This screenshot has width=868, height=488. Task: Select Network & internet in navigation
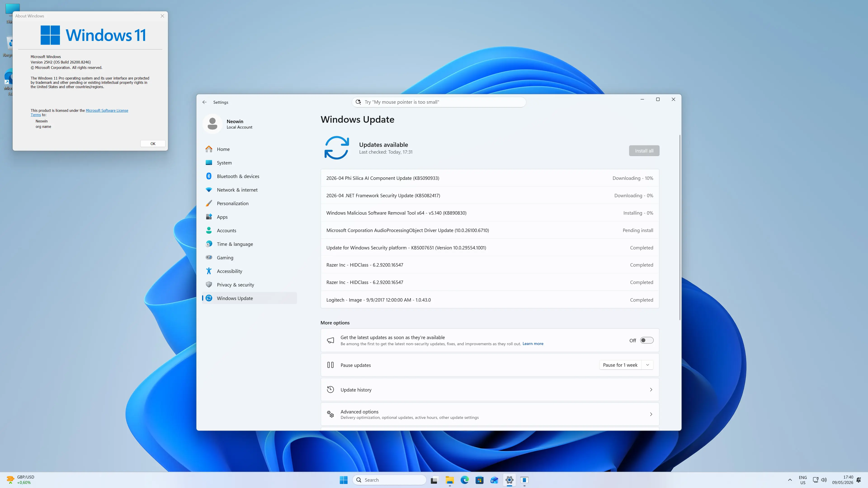click(x=249, y=190)
